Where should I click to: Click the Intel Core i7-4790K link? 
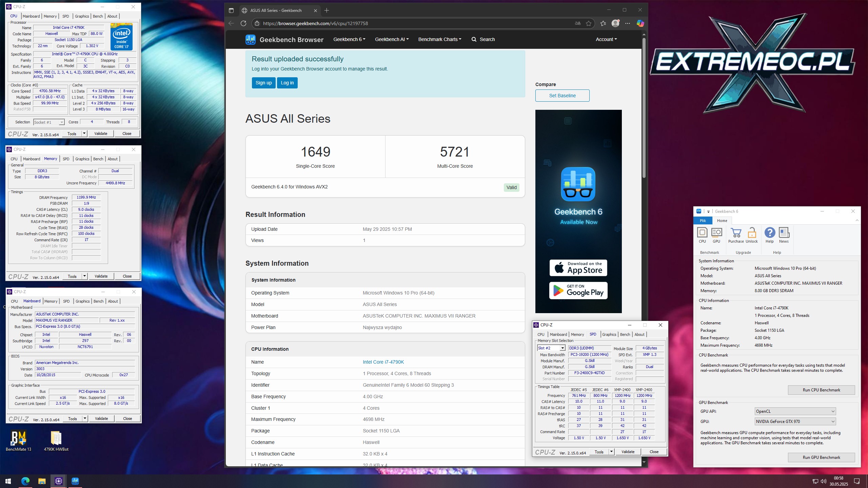click(383, 362)
